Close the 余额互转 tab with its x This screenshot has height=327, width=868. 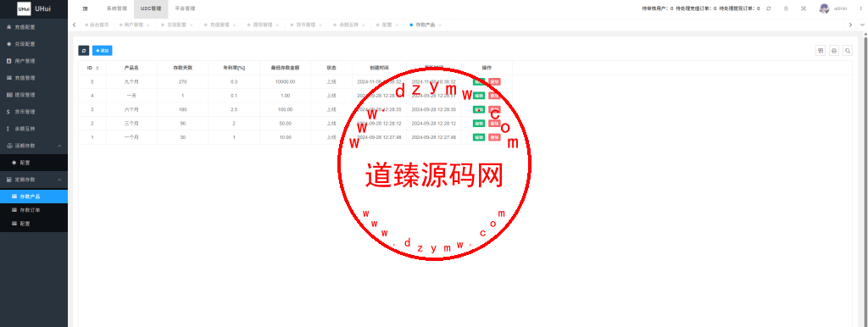(363, 25)
